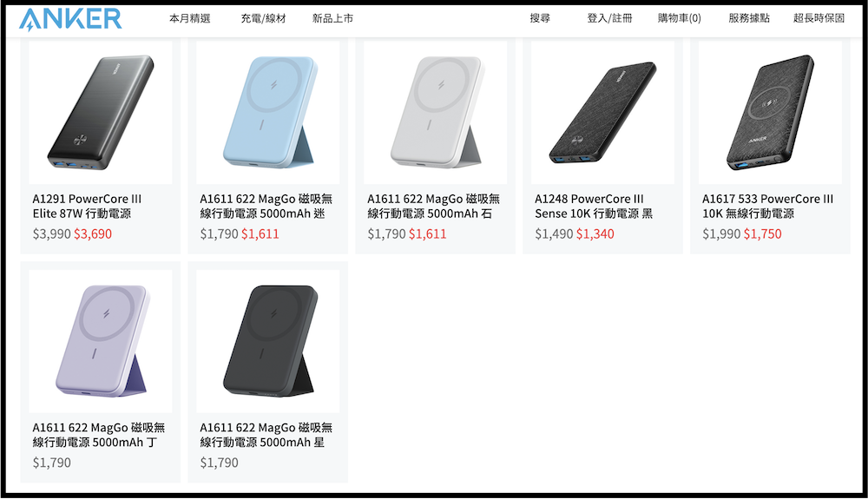Viewport: 868px width, 499px height.
Task: Go to 服務據點 service locations
Action: pyautogui.click(x=748, y=18)
